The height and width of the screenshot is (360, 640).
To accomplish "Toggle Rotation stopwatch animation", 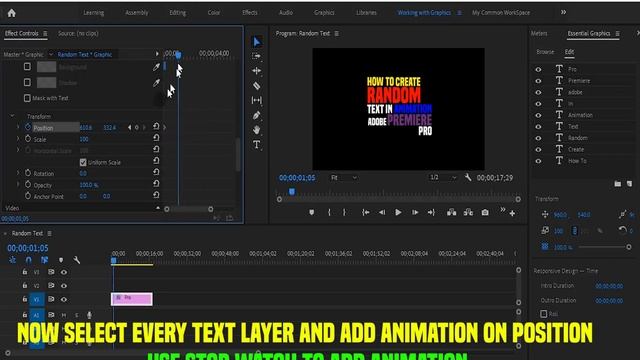I will point(28,173).
